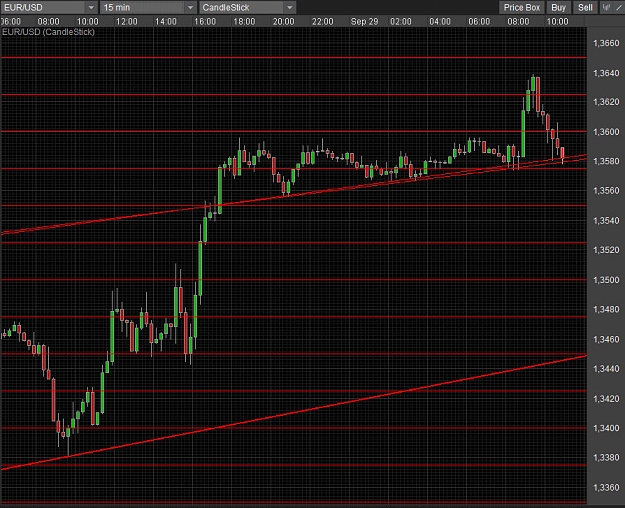
Task: Click the 1,3600 price axis label
Action: coord(606,132)
